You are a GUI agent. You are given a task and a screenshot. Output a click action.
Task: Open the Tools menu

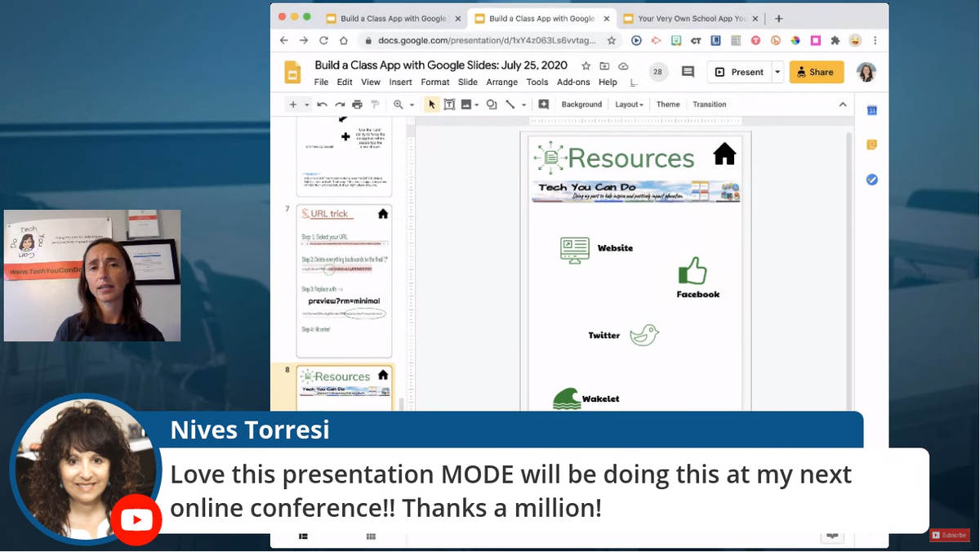(x=537, y=82)
